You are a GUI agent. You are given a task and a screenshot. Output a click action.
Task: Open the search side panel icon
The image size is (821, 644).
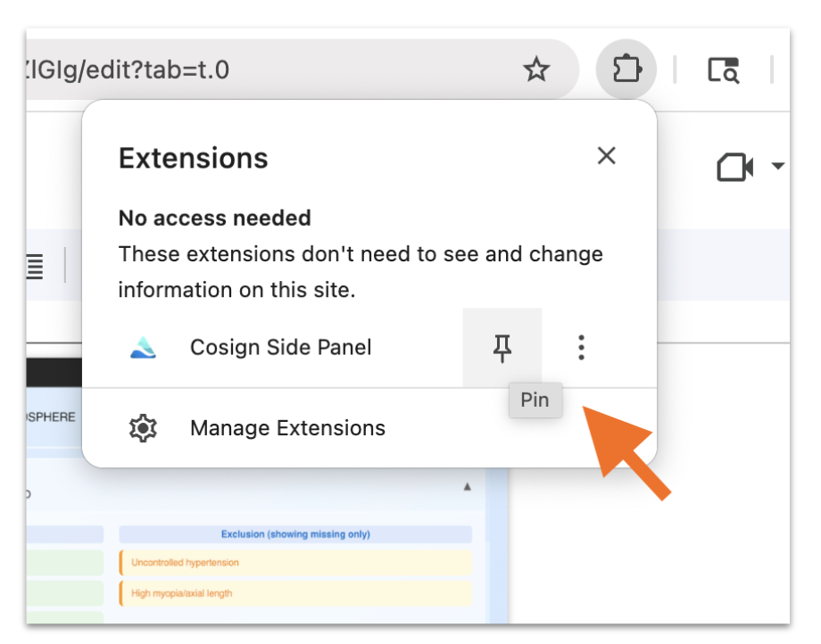725,70
